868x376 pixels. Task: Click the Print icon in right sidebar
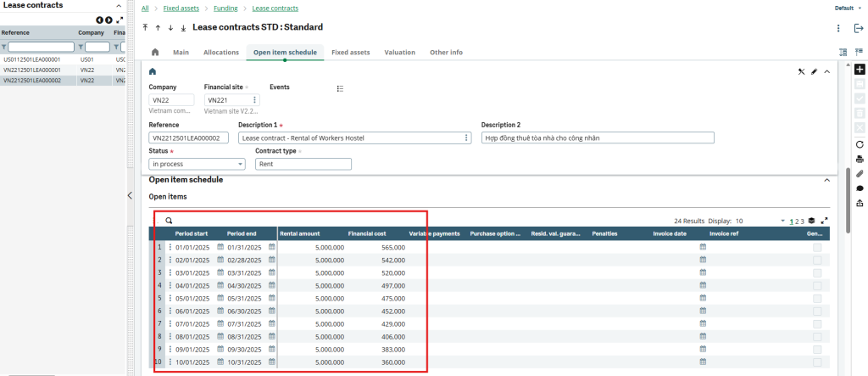860,159
